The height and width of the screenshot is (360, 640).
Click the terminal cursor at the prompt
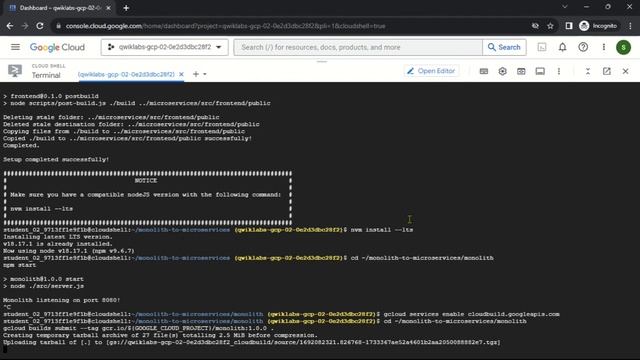point(5,350)
